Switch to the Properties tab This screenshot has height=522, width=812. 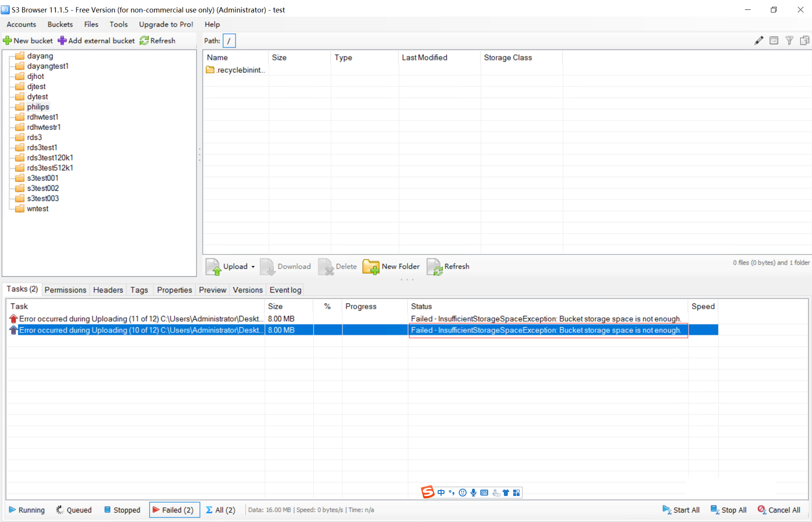174,290
